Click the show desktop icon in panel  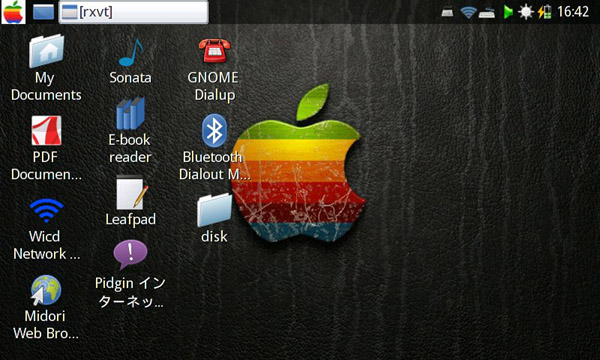pyautogui.click(x=43, y=12)
